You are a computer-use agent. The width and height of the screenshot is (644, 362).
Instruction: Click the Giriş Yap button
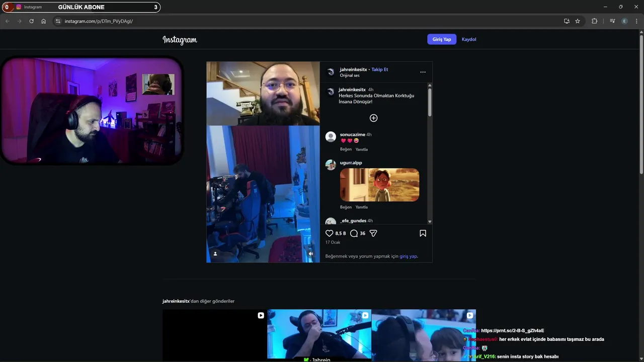[442, 39]
